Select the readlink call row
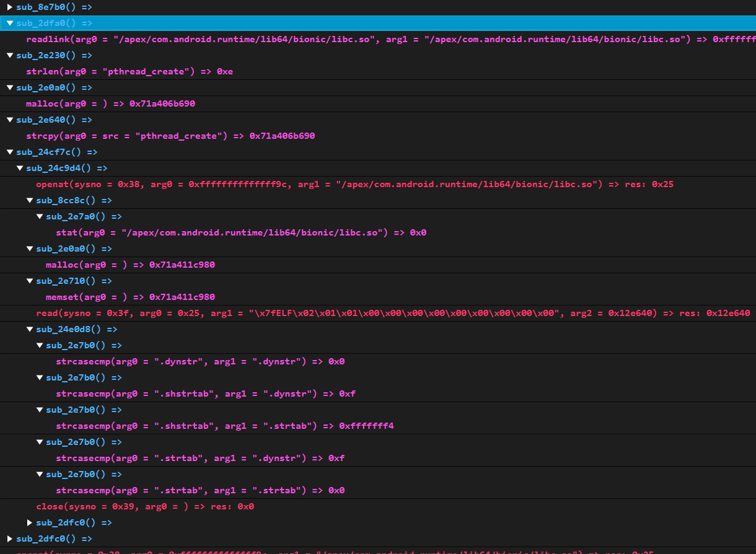The height and width of the screenshot is (554, 756). coord(248,39)
